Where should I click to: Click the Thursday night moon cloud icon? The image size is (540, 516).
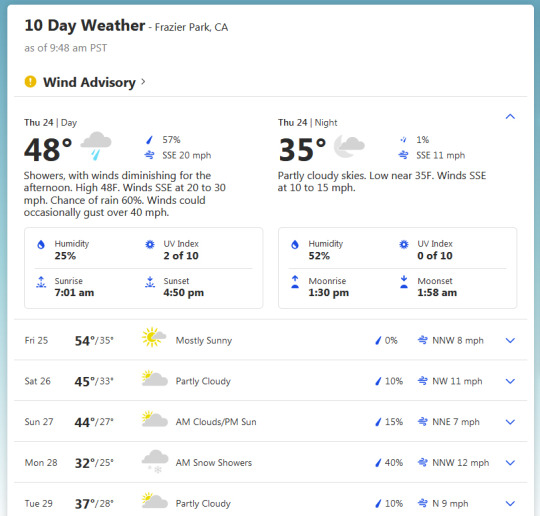point(349,146)
